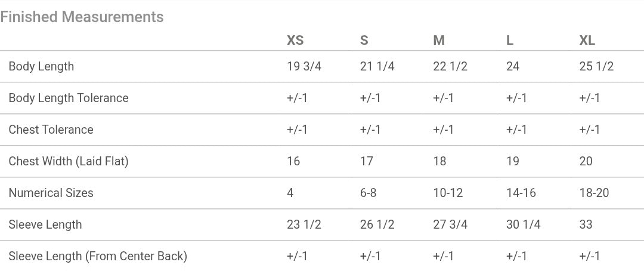This screenshot has width=644, height=271.
Task: Click the Body Length Tolerance row label
Action: pyautogui.click(x=68, y=98)
